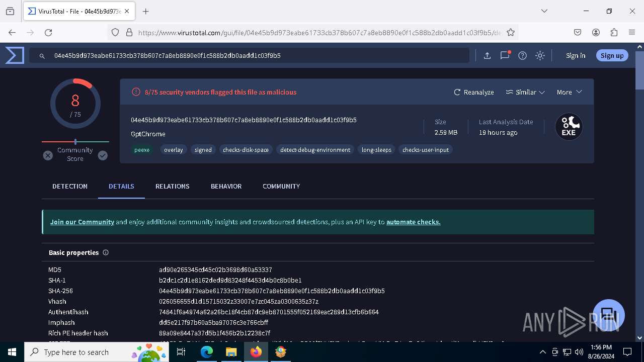Image resolution: width=644 pixels, height=362 pixels.
Task: Open the chat bubble widget
Action: 608,315
